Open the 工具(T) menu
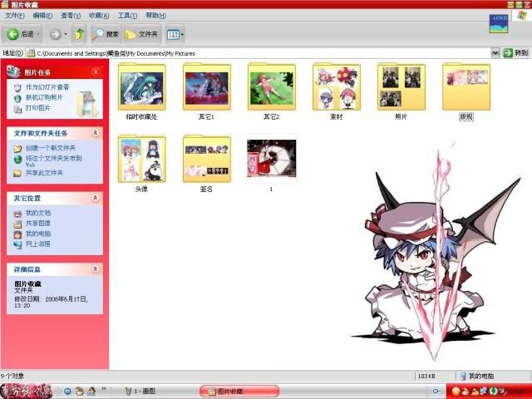Screen dimensions: 532x399 pos(127,16)
